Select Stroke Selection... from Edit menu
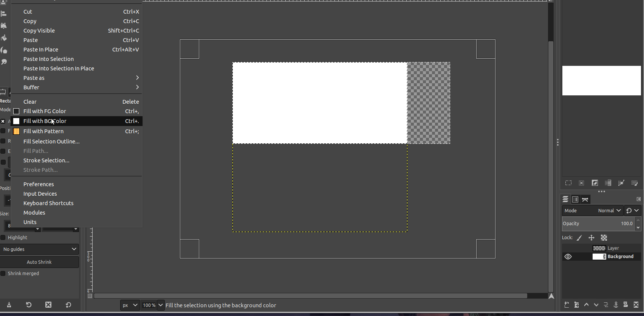Screen dimensions: 644x316 point(46,160)
